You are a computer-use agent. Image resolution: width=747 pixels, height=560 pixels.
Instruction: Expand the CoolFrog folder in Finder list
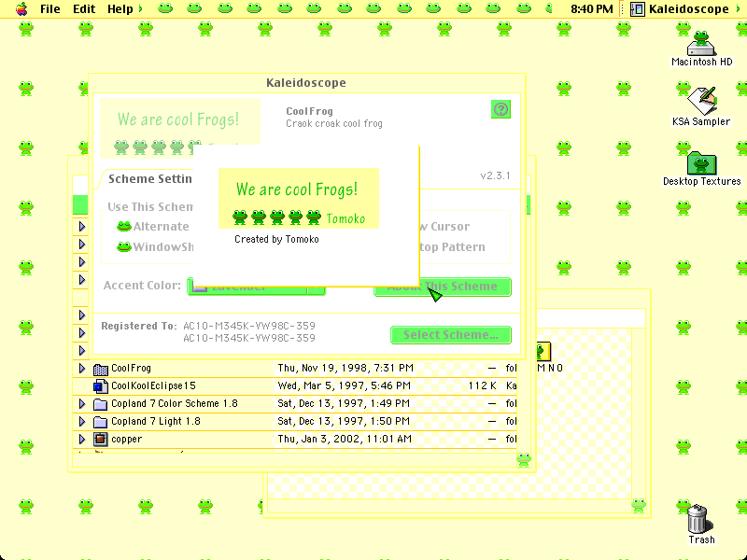pyautogui.click(x=82, y=368)
